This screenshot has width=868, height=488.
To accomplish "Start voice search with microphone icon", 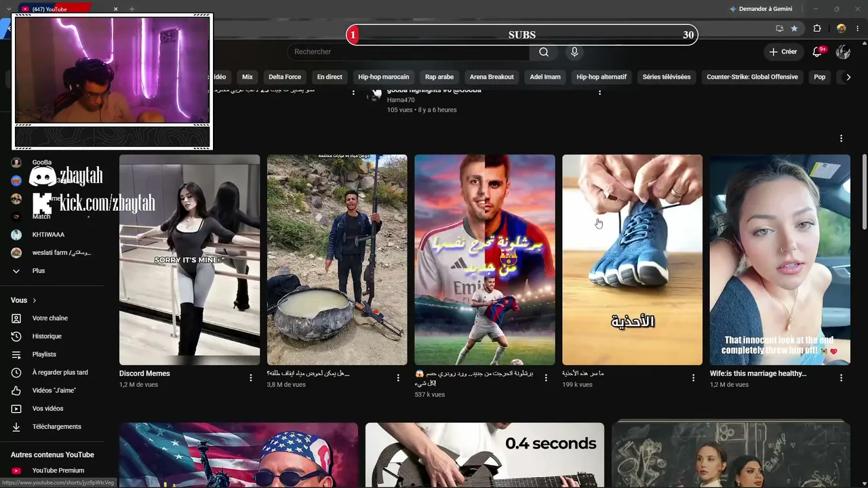I will click(x=574, y=52).
